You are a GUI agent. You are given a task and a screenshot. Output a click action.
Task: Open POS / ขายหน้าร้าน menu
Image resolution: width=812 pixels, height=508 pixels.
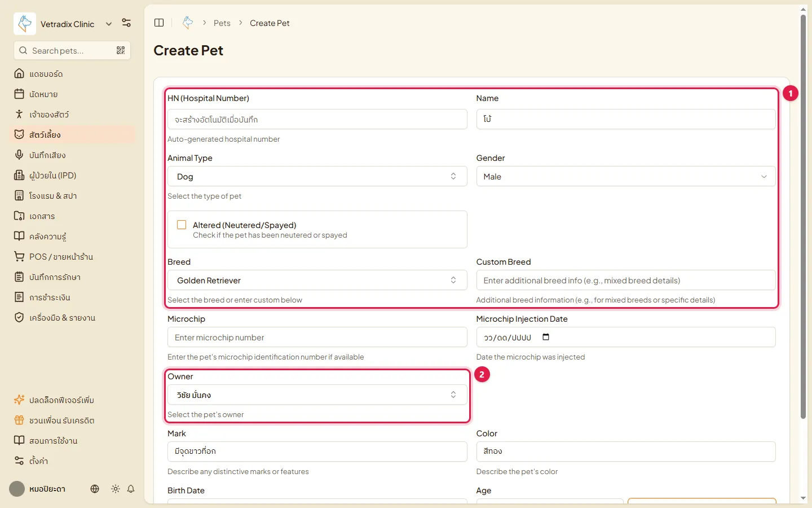[x=72, y=257]
